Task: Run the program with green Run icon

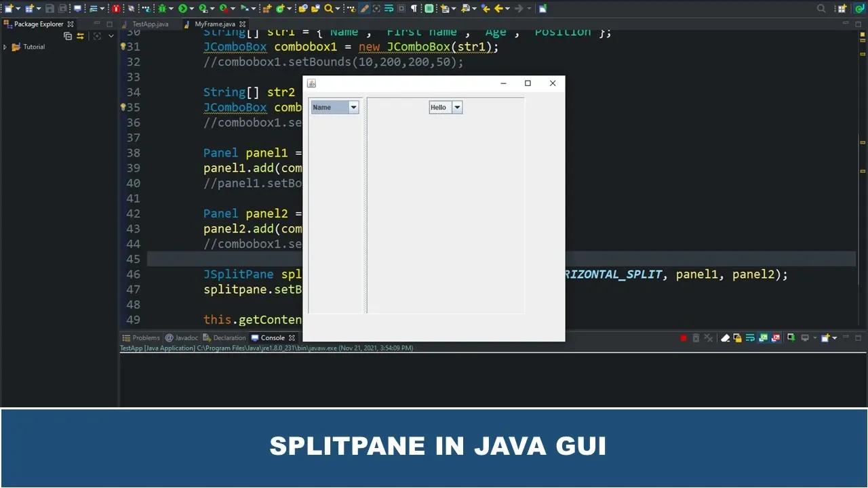Action: tap(182, 9)
